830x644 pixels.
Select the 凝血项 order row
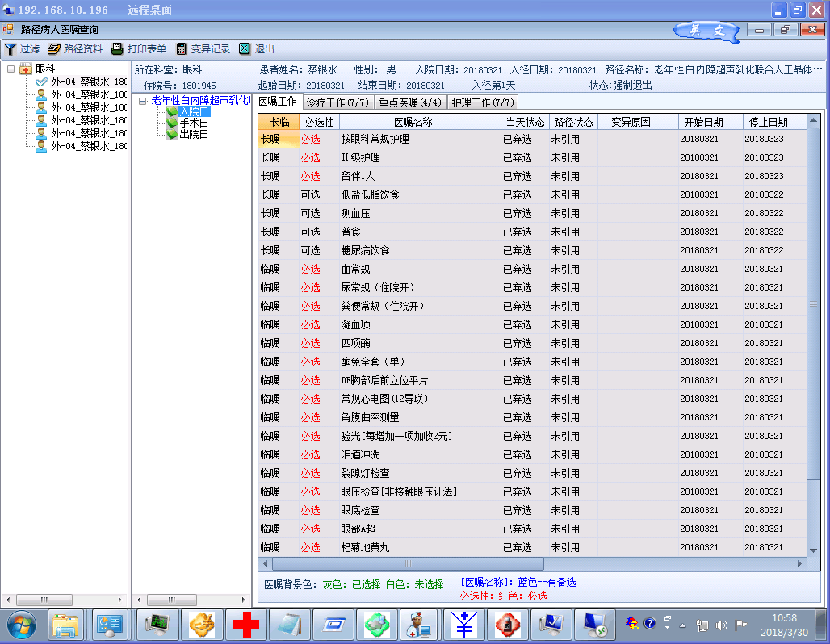532,324
